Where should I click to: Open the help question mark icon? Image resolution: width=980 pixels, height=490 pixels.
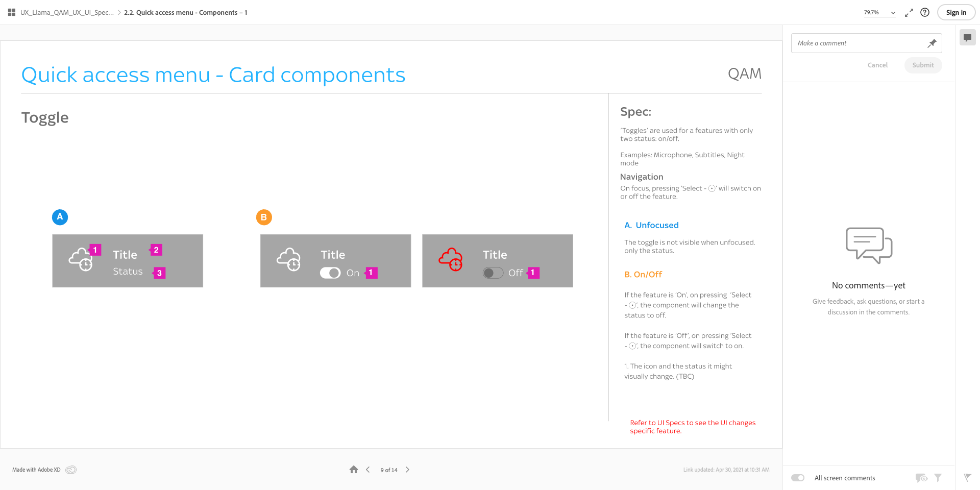[x=925, y=12]
